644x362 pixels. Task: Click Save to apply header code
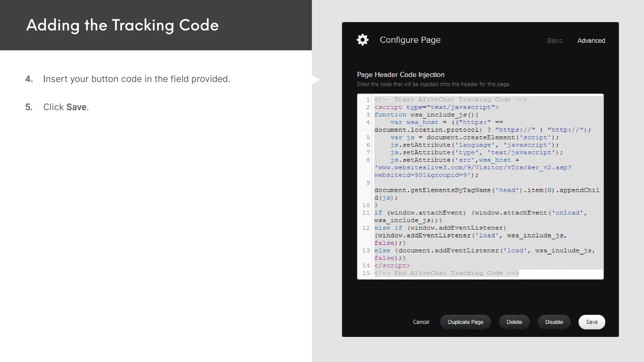pyautogui.click(x=592, y=322)
